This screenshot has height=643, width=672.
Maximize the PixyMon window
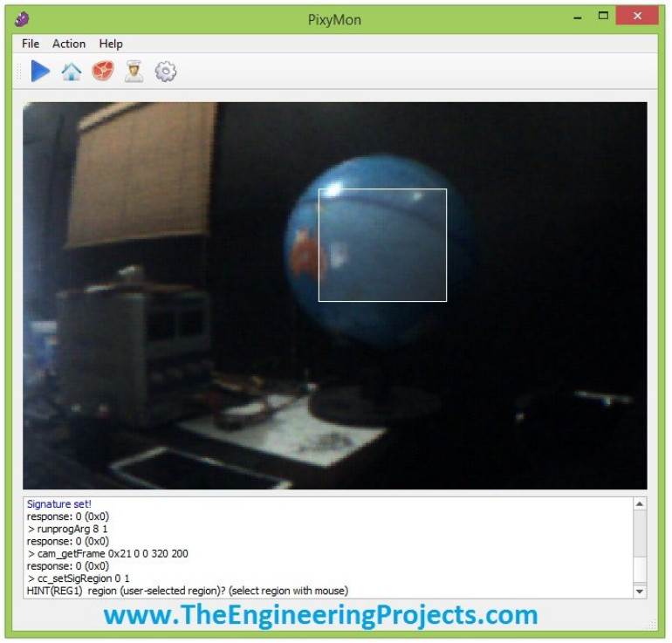point(602,17)
